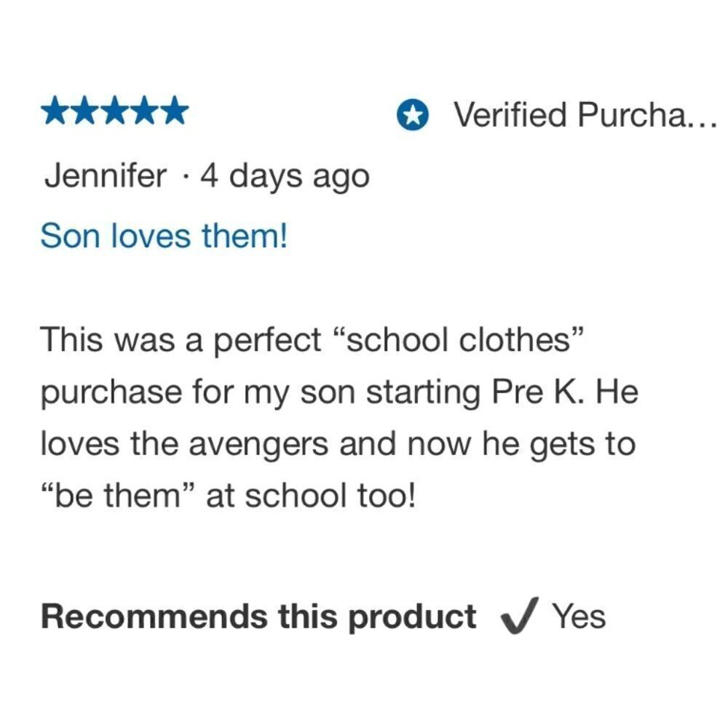Image resolution: width=728 pixels, height=728 pixels.
Task: Click the fifth blue rating star
Action: coord(175,111)
